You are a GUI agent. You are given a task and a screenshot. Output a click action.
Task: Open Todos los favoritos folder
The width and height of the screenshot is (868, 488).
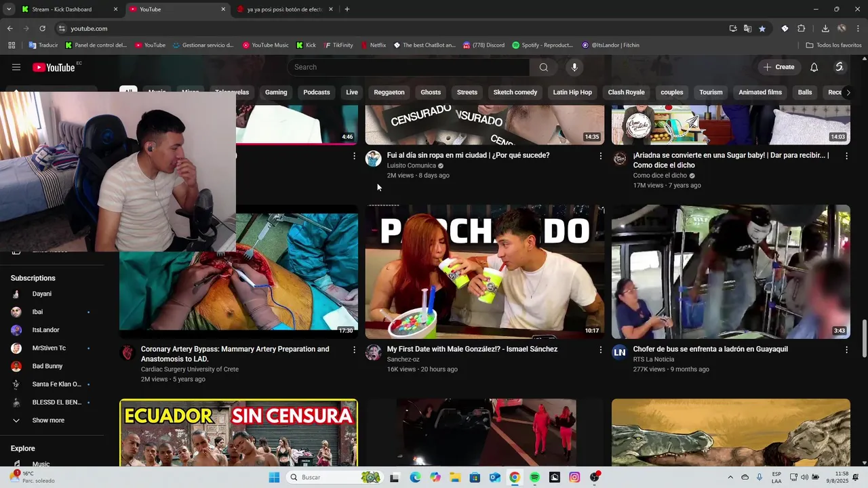pos(834,45)
